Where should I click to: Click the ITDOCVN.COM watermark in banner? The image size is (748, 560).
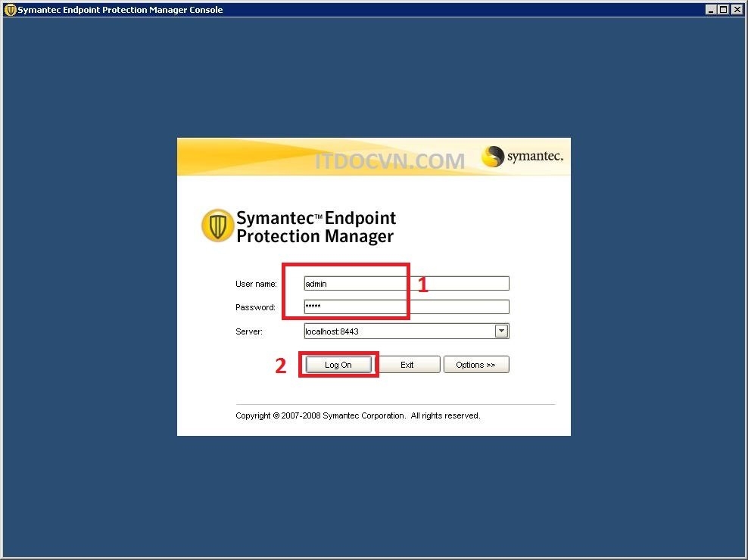click(389, 160)
